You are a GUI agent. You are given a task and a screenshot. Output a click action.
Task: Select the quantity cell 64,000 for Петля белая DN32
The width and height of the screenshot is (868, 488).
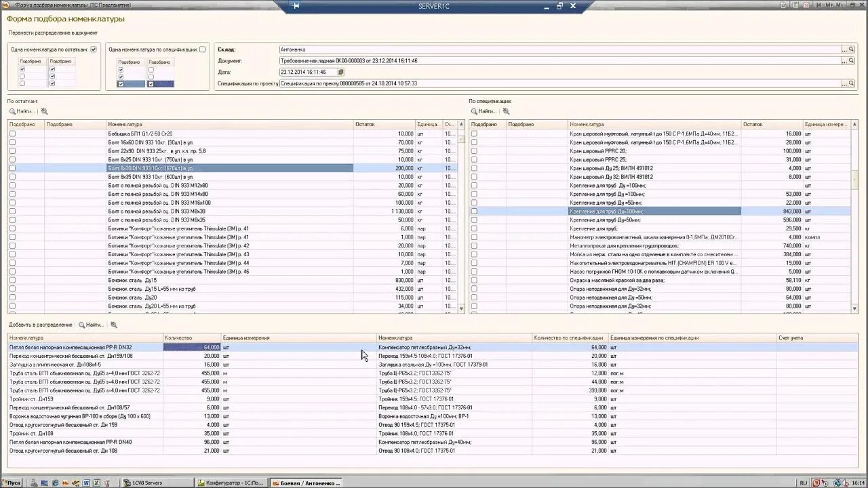[x=192, y=347]
